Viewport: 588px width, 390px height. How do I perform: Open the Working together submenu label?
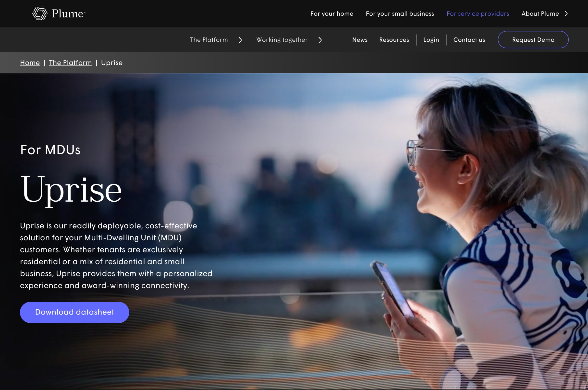point(282,40)
